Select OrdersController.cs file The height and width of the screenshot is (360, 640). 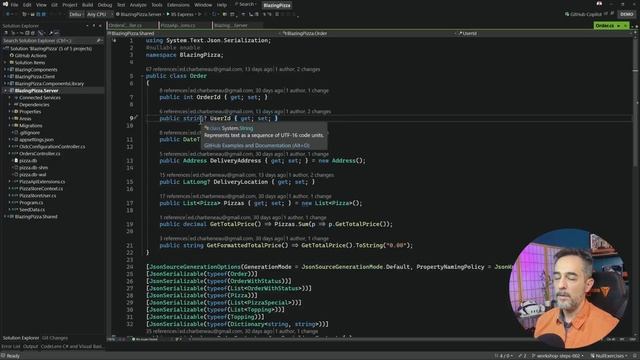pyautogui.click(x=40, y=153)
